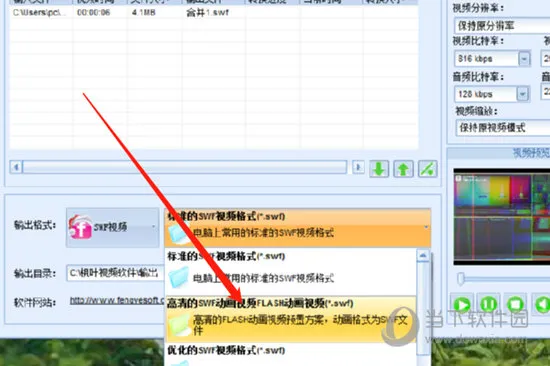Move selected file up with green up arrow
The image size is (550, 366).
403,169
